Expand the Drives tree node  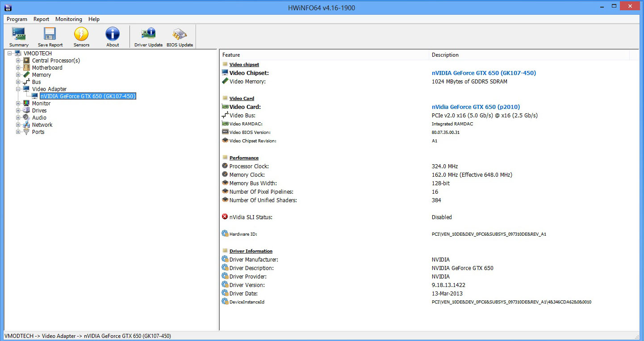18,110
